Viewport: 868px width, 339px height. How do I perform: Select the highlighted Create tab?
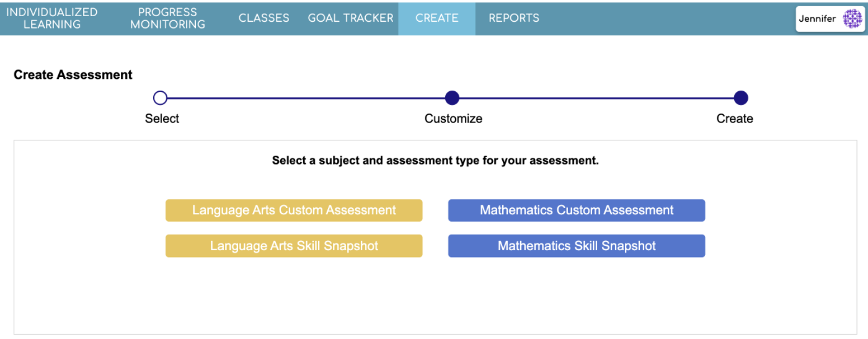[437, 18]
